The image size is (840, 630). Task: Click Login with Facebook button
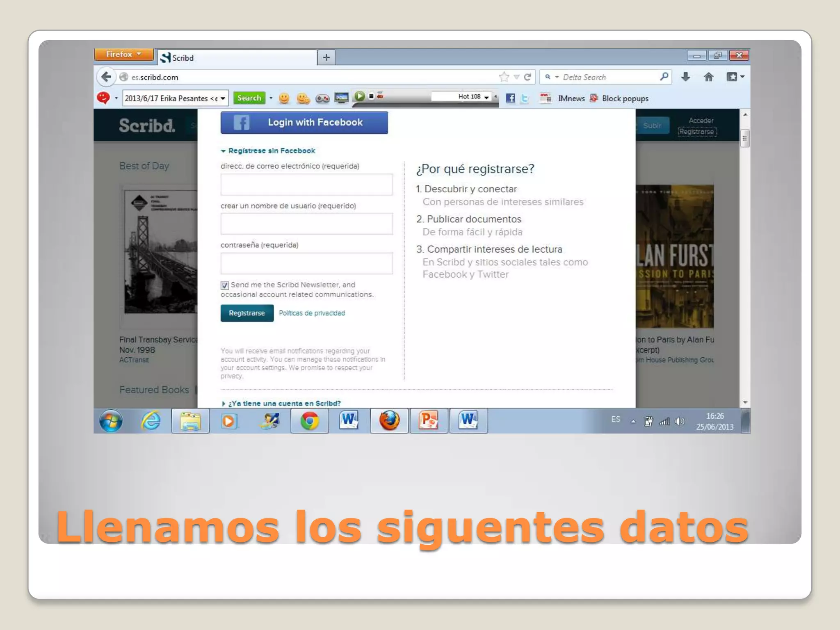(x=304, y=122)
